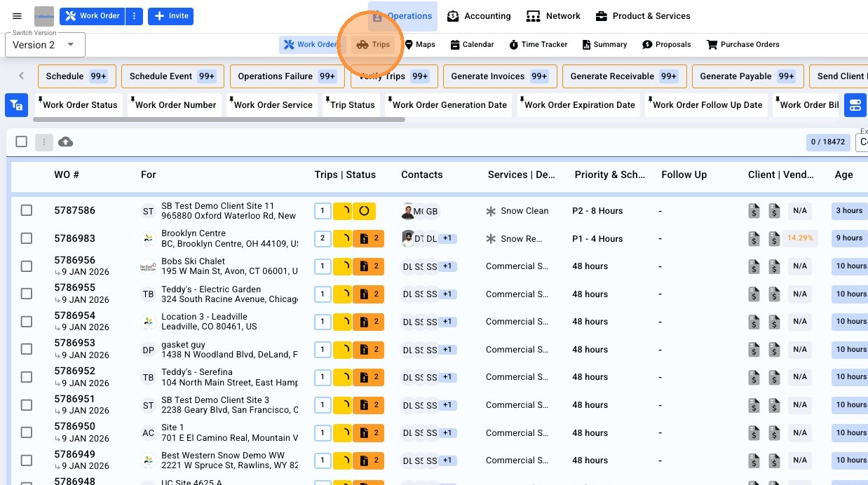Open the Generate Invoices queue

coord(499,76)
